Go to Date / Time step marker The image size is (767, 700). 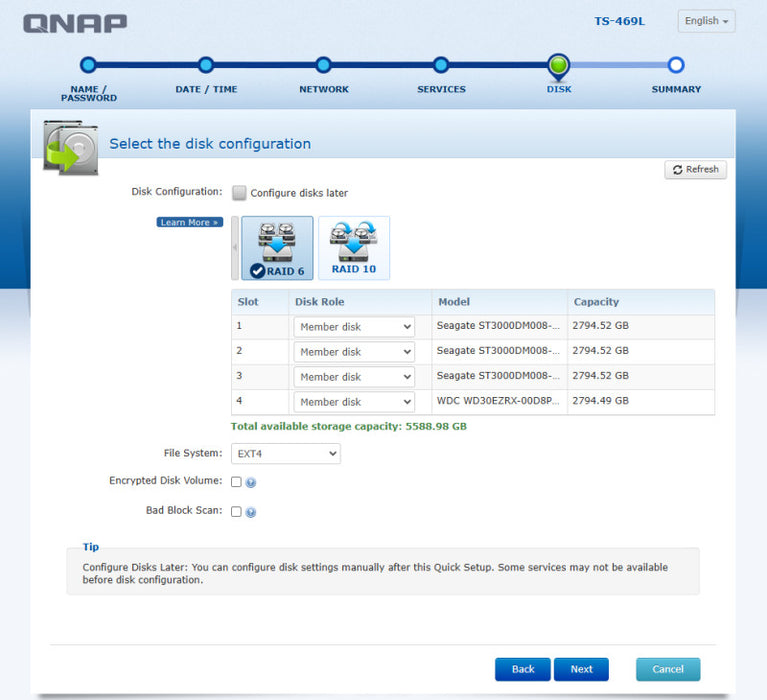pyautogui.click(x=206, y=65)
